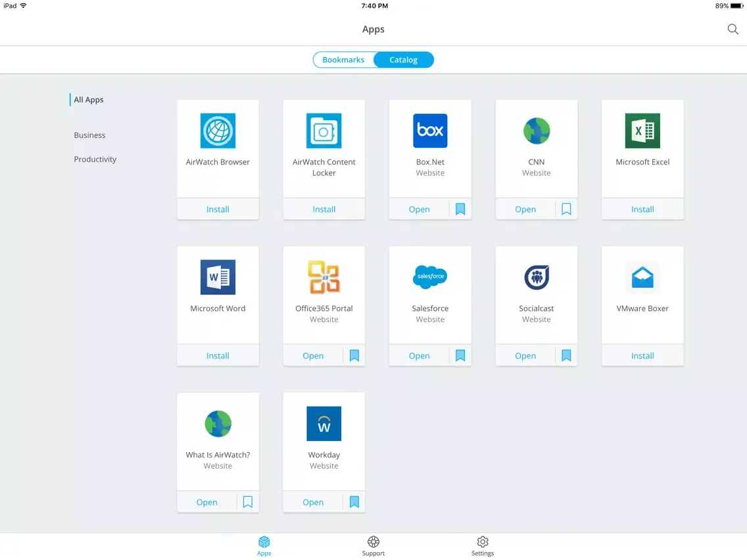Install Microsoft Word
Viewport: 747px width, 560px height.
pos(218,356)
